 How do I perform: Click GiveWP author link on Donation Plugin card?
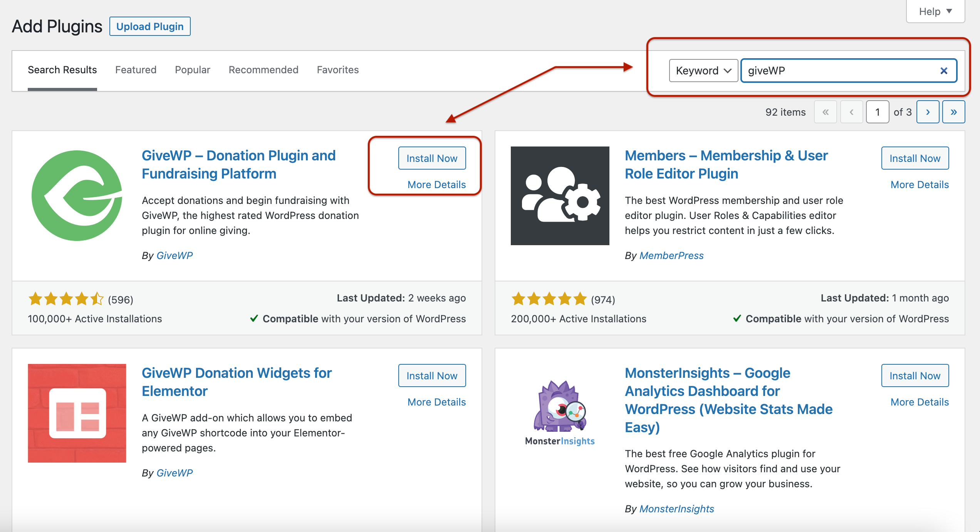coord(175,256)
